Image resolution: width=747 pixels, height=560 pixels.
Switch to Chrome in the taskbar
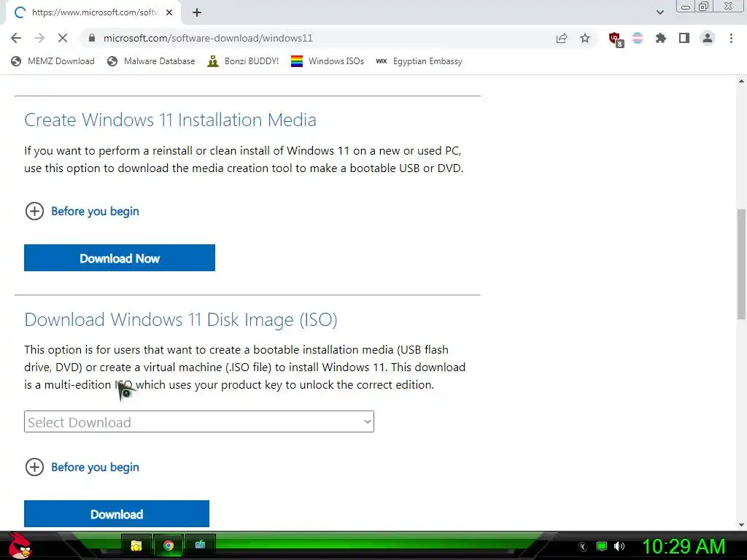(x=169, y=545)
